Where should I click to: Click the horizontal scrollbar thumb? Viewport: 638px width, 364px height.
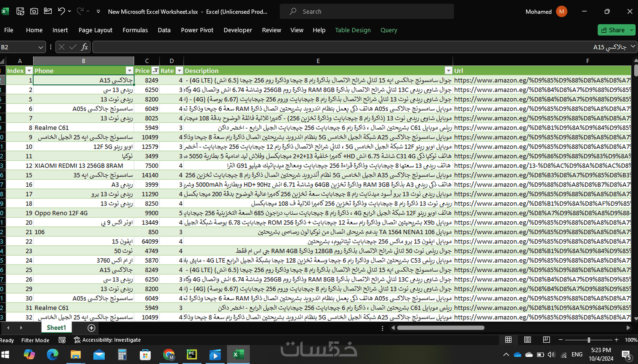click(441, 328)
